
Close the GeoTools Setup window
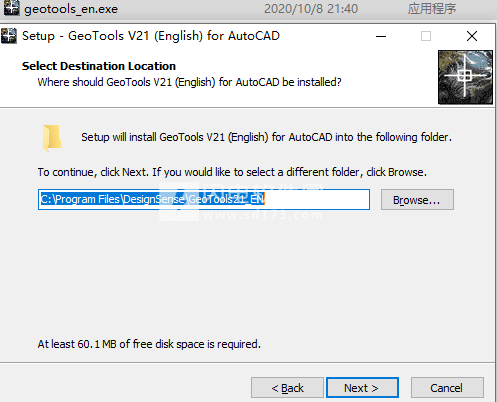click(x=472, y=36)
